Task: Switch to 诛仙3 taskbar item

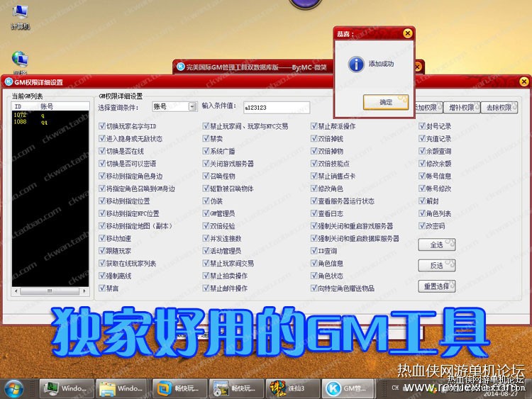Action: click(x=292, y=388)
